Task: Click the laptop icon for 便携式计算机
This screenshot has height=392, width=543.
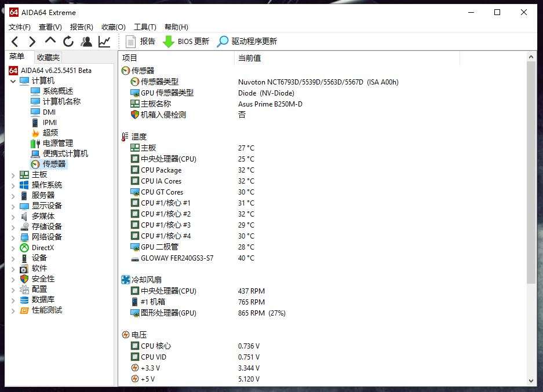Action: tap(35, 154)
